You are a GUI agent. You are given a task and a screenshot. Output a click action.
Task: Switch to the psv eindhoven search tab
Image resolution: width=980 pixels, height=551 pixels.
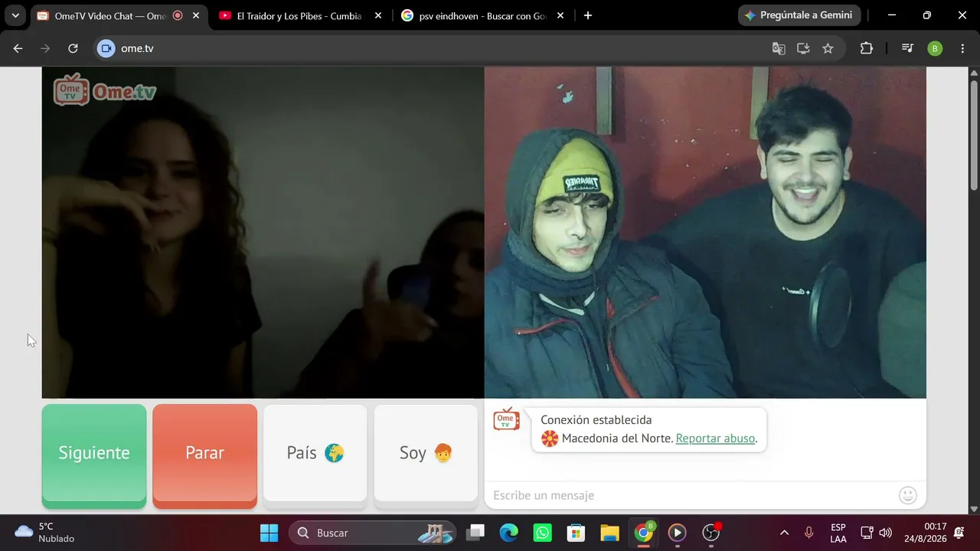pos(483,15)
